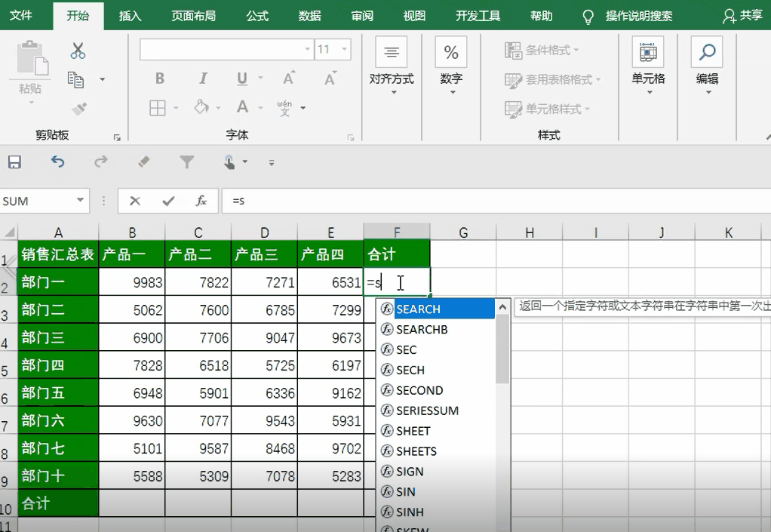Open the 公式 ribbon tab

tap(257, 16)
